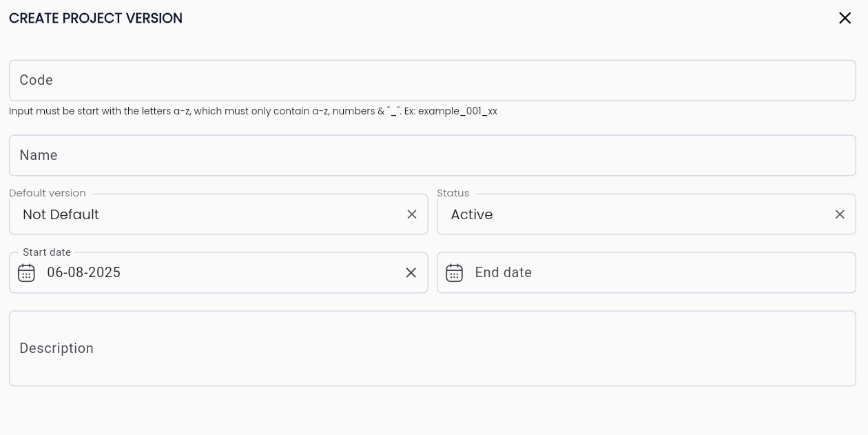Focus the Code input field
Screen dimensions: 868x435
[x=432, y=81]
